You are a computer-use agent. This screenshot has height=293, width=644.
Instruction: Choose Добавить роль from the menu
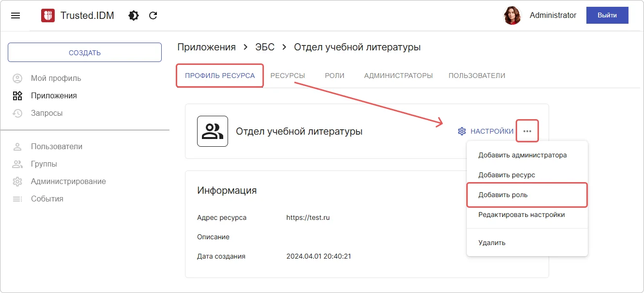[x=503, y=195]
